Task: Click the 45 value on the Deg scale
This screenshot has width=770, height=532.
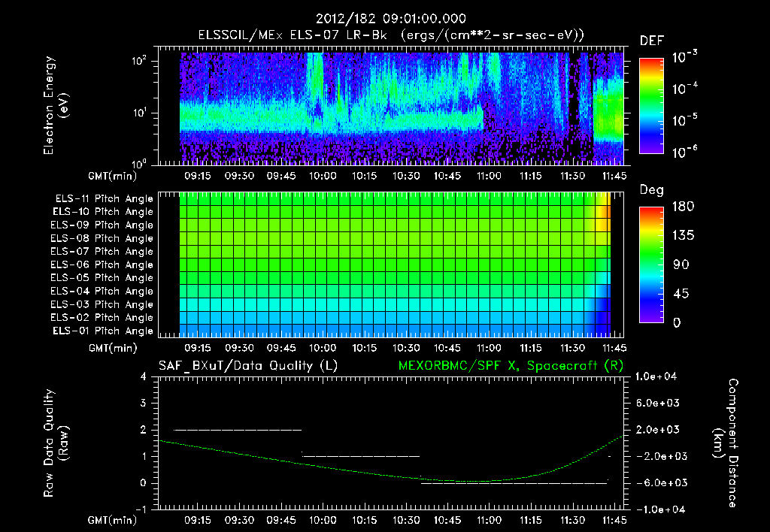Action: (x=681, y=294)
